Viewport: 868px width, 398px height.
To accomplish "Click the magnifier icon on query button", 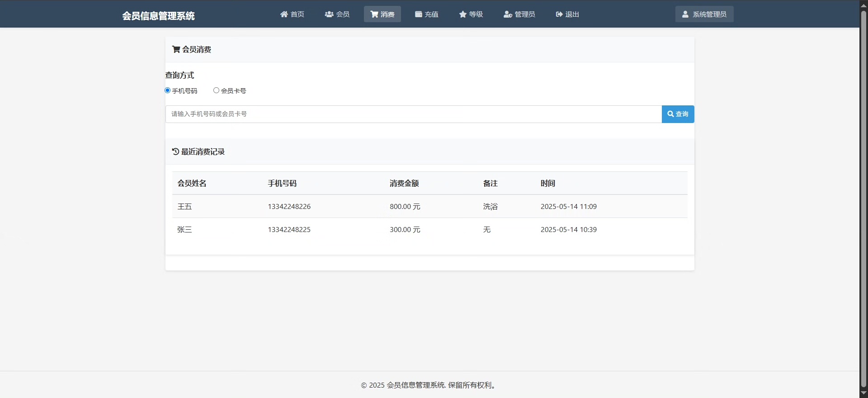I will pyautogui.click(x=670, y=114).
